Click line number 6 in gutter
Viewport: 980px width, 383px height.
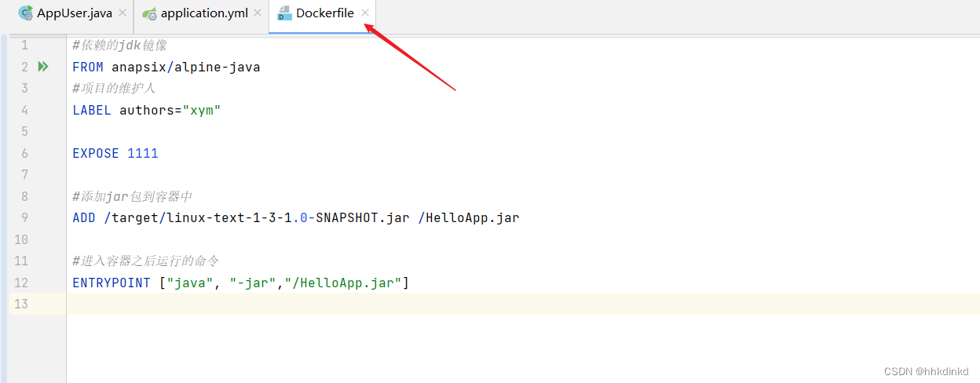click(24, 153)
